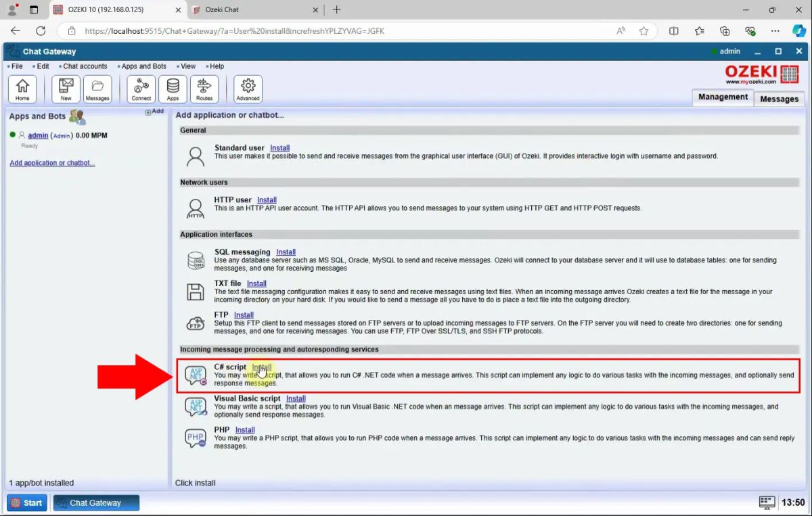Screen dimensions: 812x516
Task: Open browser settings ellipsis menu
Action: tap(775, 30)
